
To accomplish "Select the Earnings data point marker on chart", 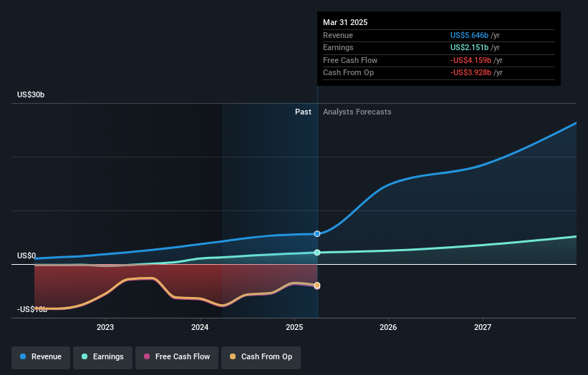I will pos(317,253).
